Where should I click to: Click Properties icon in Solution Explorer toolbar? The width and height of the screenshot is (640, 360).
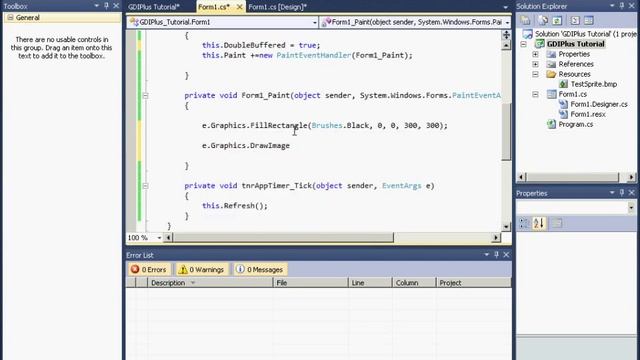[525, 20]
